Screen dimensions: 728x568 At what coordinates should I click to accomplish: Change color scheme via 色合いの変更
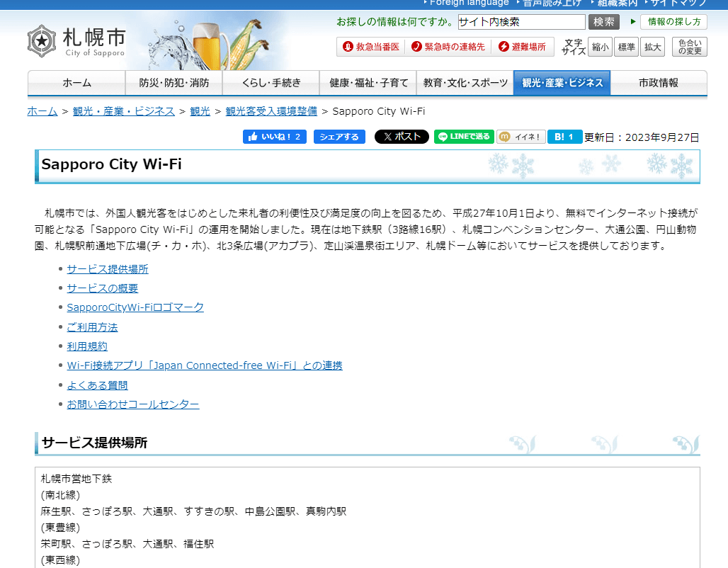[x=690, y=47]
